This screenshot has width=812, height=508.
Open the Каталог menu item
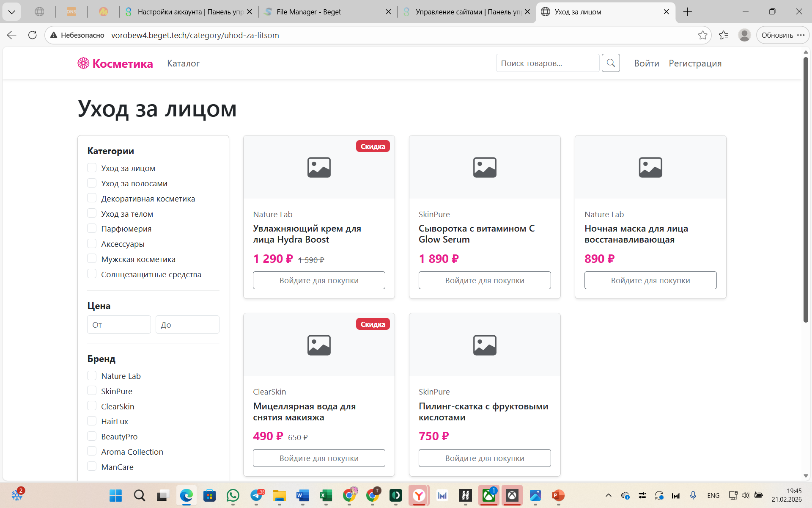183,63
